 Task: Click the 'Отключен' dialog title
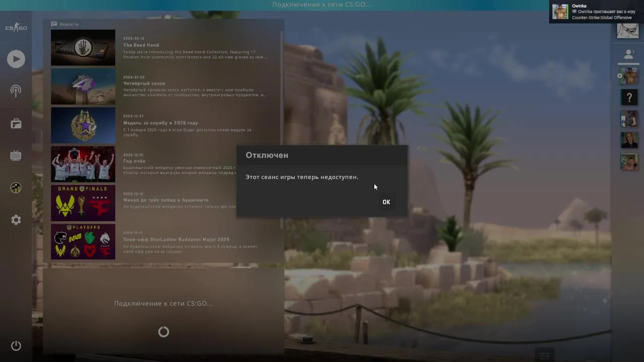pyautogui.click(x=267, y=155)
